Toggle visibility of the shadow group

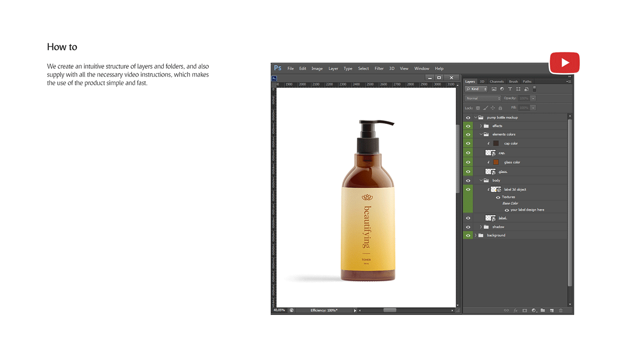click(468, 227)
